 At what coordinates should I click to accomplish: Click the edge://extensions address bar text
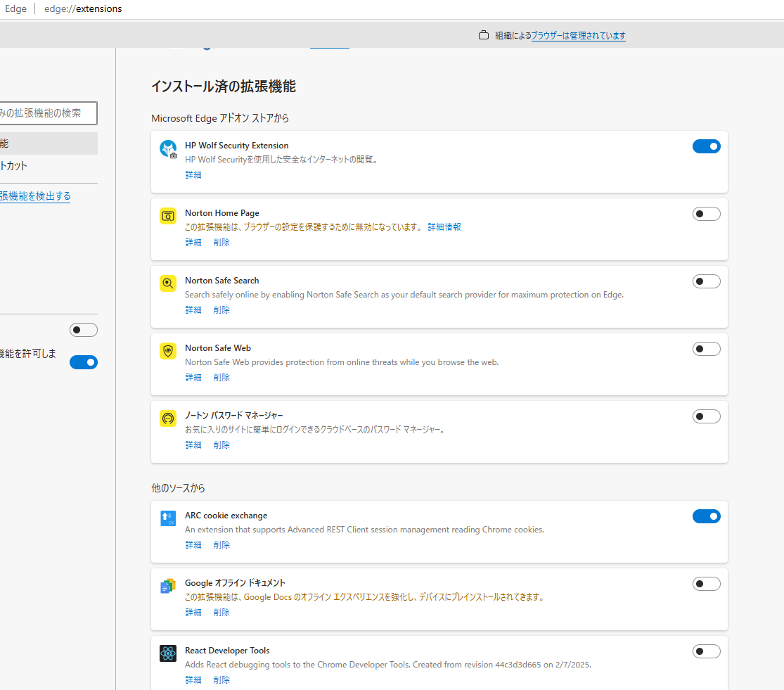(83, 8)
